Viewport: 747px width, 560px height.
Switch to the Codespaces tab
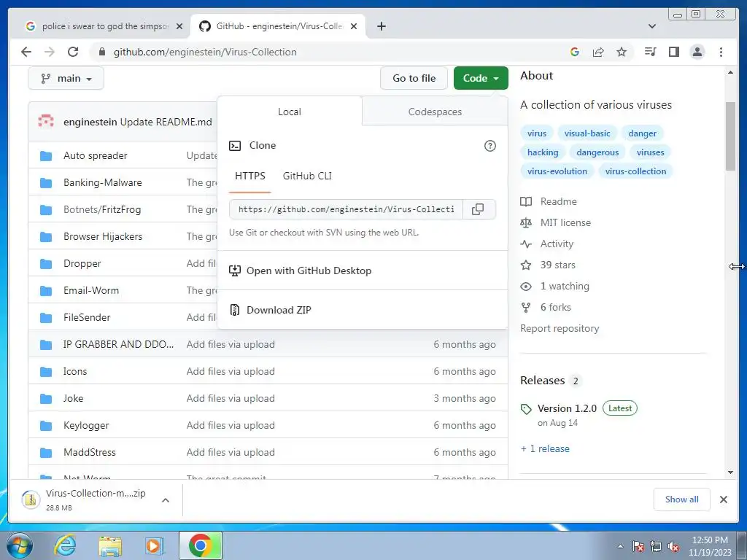click(435, 112)
